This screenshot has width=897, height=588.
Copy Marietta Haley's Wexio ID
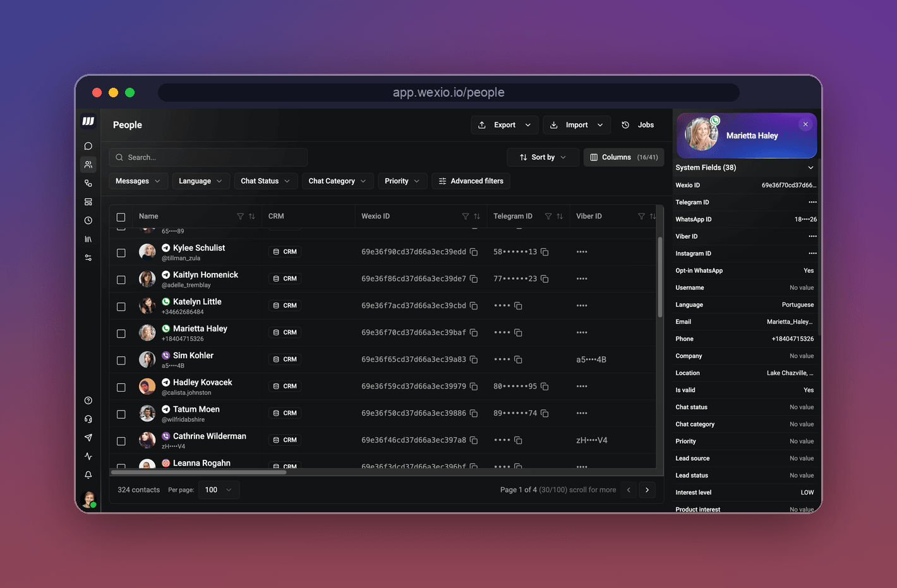click(474, 332)
